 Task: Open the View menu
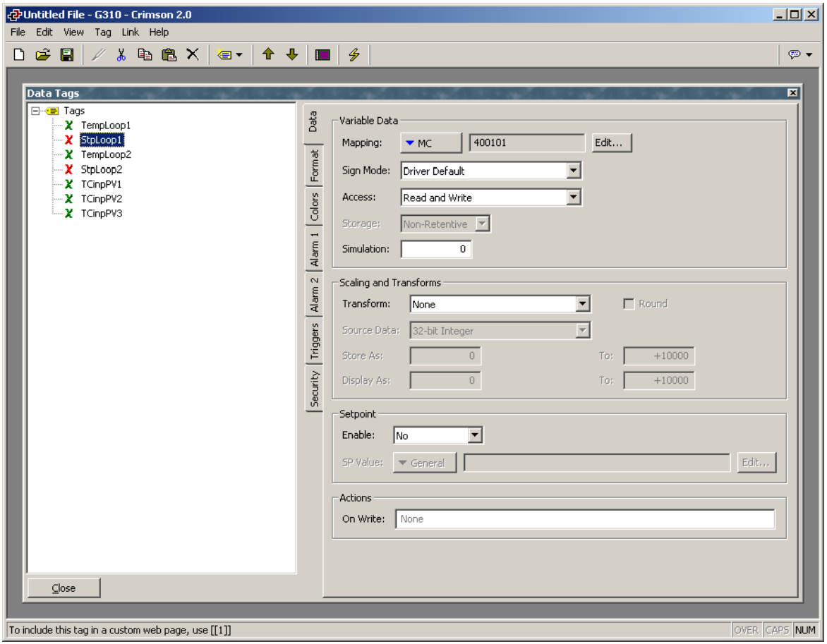74,32
